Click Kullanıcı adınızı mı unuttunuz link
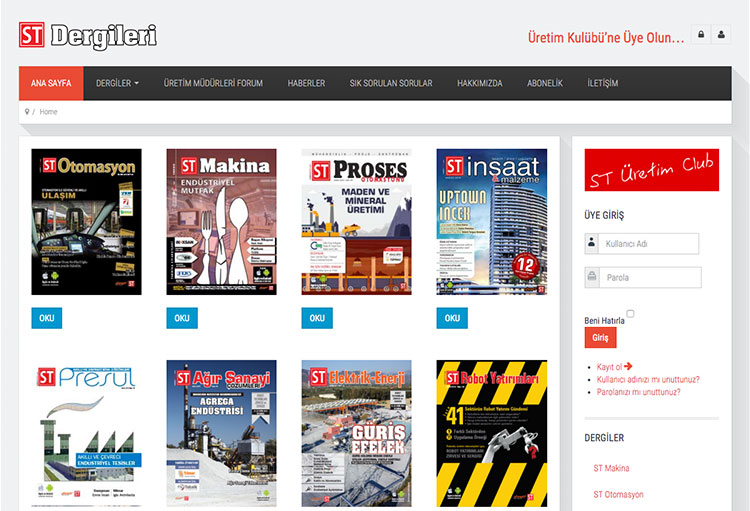The height and width of the screenshot is (511, 750). 648,379
